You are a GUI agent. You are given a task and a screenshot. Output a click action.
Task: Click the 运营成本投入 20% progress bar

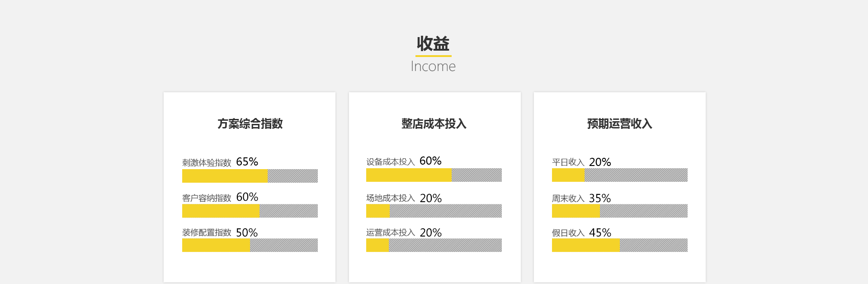pos(434,245)
